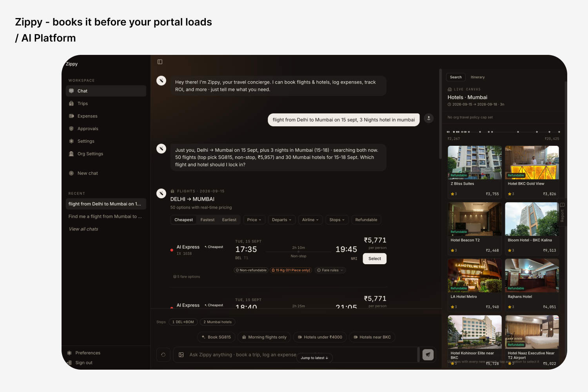Open Org Settings page
The image size is (588, 392).
106,154
